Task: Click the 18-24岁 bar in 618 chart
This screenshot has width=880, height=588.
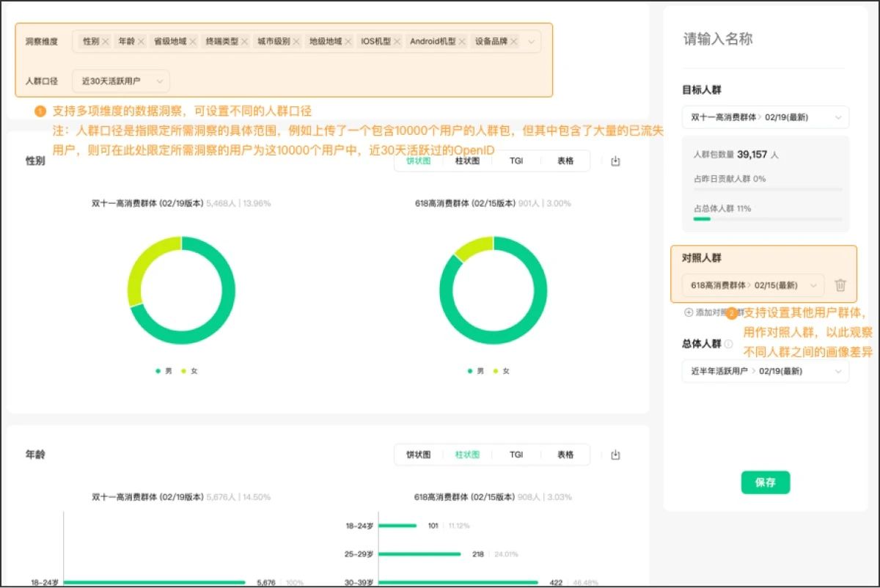Action: coord(397,526)
